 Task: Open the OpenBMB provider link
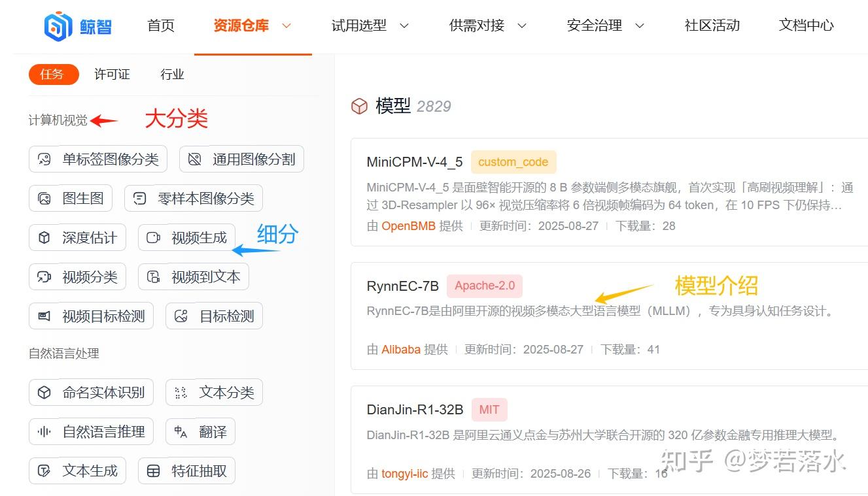tap(409, 226)
